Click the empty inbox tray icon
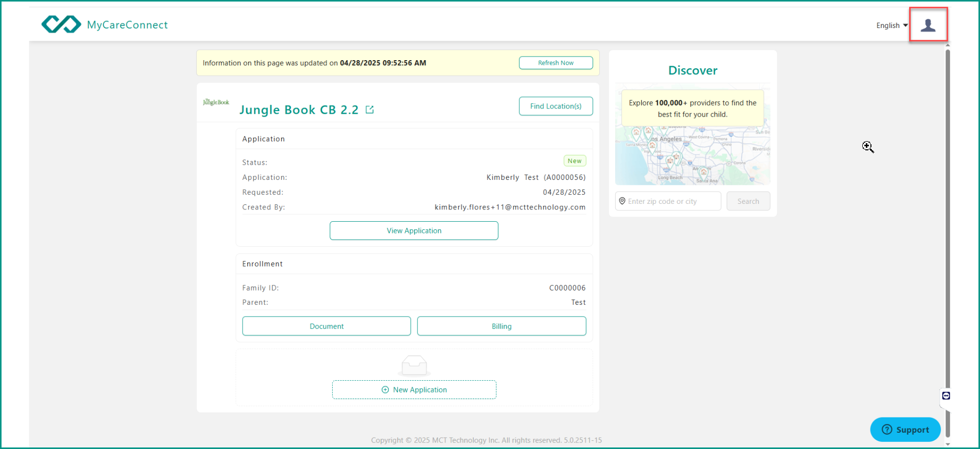Screen dimensions: 980x449 tap(414, 365)
